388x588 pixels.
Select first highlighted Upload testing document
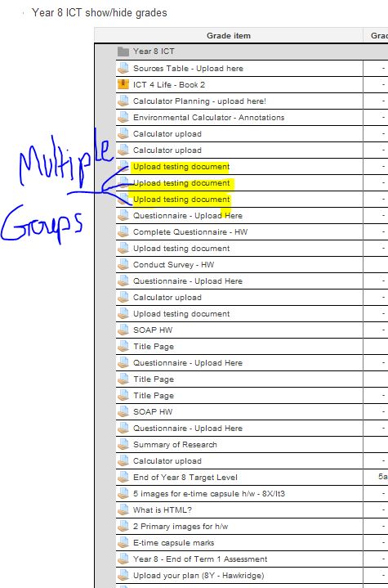click(181, 167)
